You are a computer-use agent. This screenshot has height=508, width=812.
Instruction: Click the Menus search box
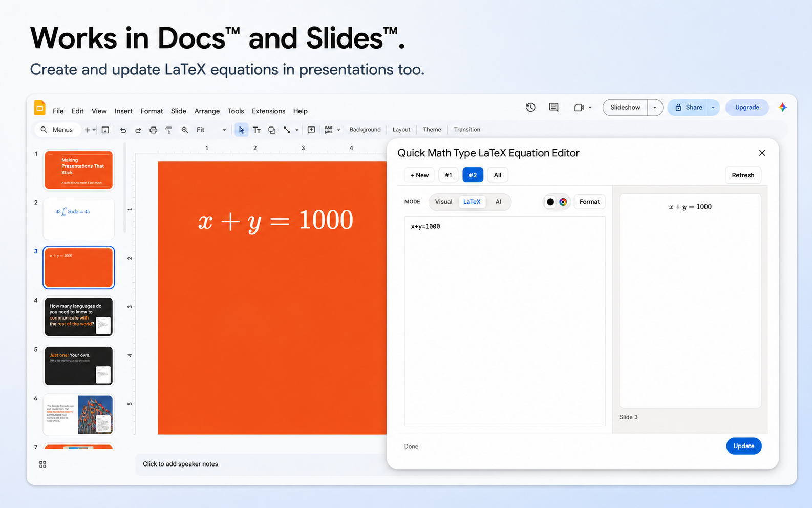pyautogui.click(x=57, y=130)
